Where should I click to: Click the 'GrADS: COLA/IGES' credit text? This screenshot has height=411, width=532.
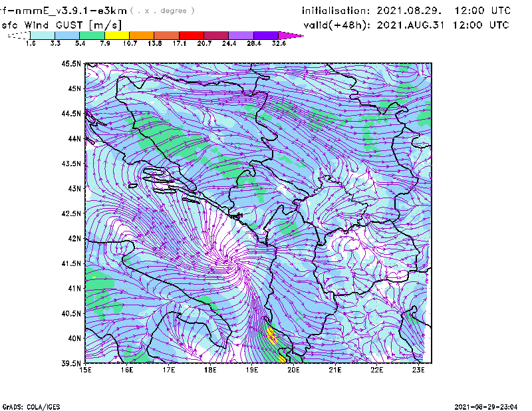(31, 407)
